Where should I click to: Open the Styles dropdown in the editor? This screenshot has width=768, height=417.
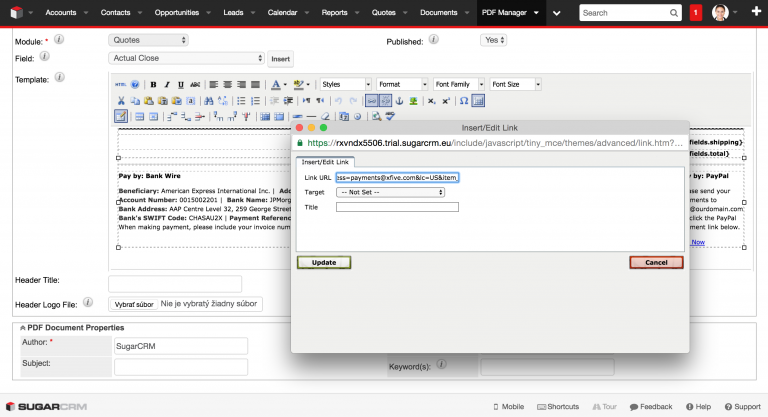[345, 84]
